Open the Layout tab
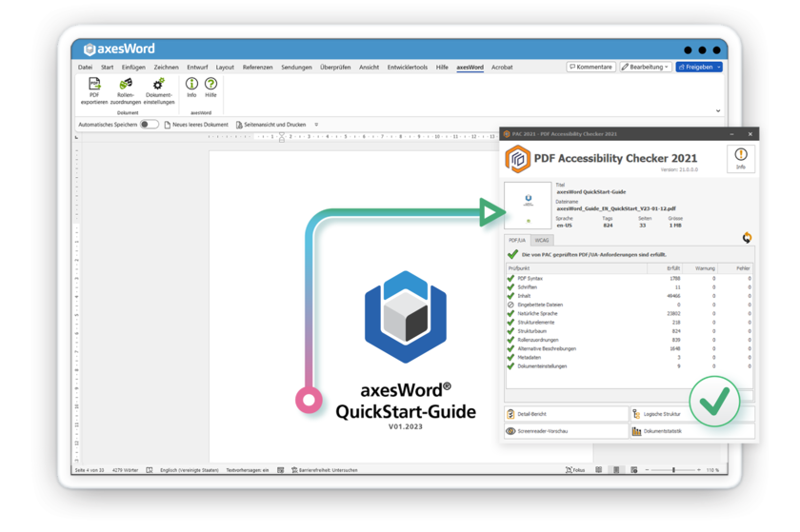 (225, 67)
